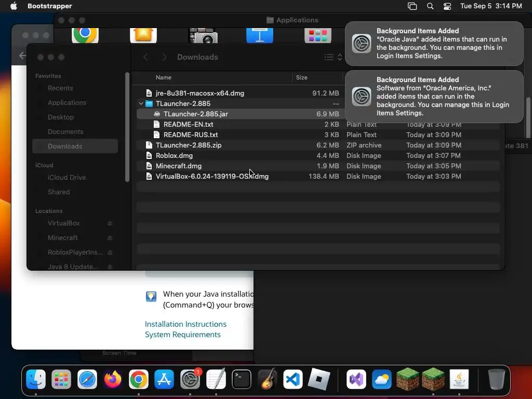
Task: Eject the Java 8 Update volume
Action: [110, 267]
